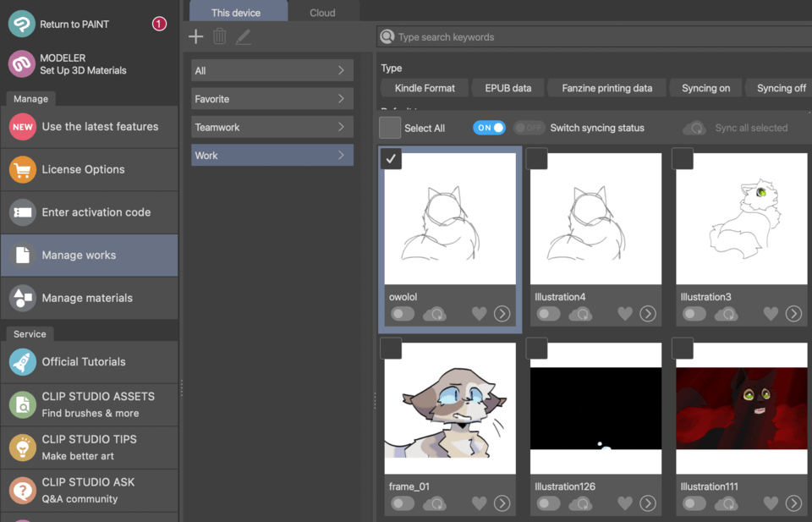
Task: Open details arrow for Illustration111
Action: click(794, 503)
